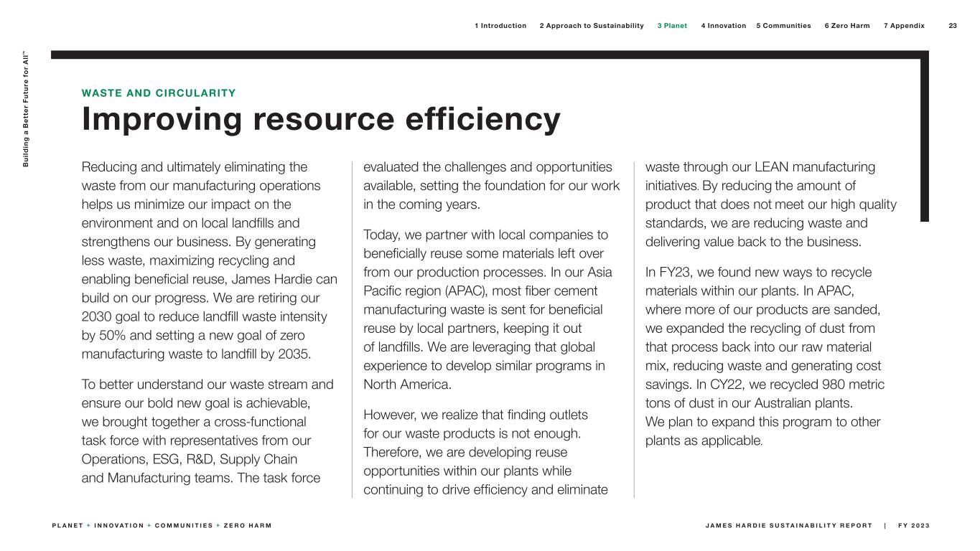Jump to the "4 Innovation" section
This screenshot has width=980, height=551.
pyautogui.click(x=723, y=26)
